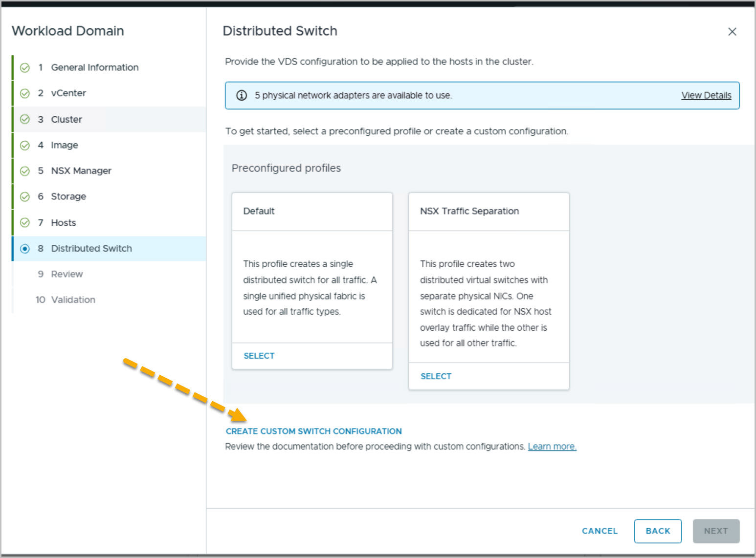
Task: Click the Next button
Action: [x=716, y=531]
